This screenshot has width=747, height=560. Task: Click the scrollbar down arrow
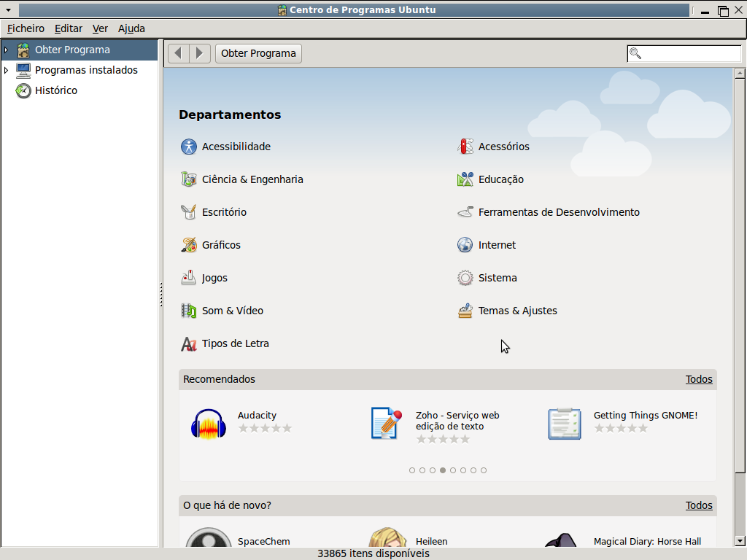pos(740,541)
